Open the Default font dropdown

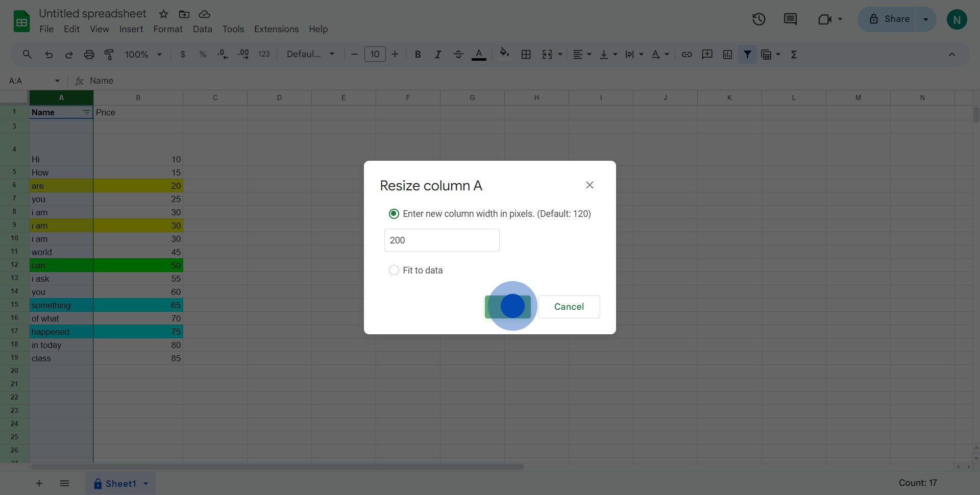click(310, 54)
